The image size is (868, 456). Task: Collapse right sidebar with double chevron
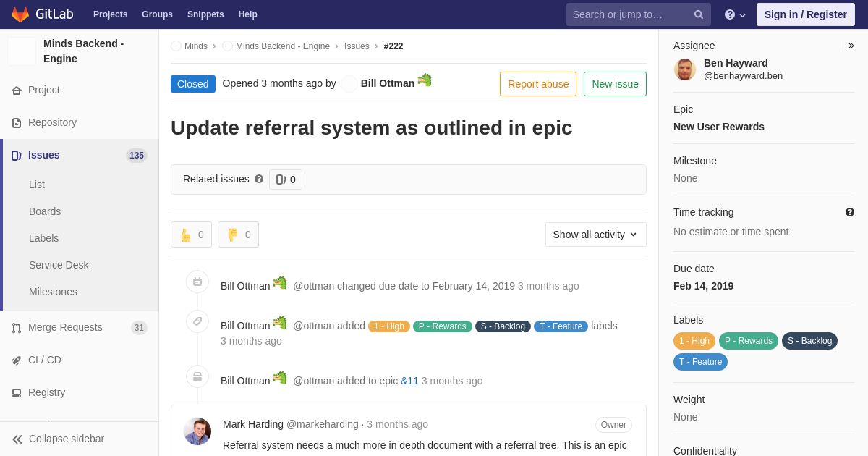[851, 46]
